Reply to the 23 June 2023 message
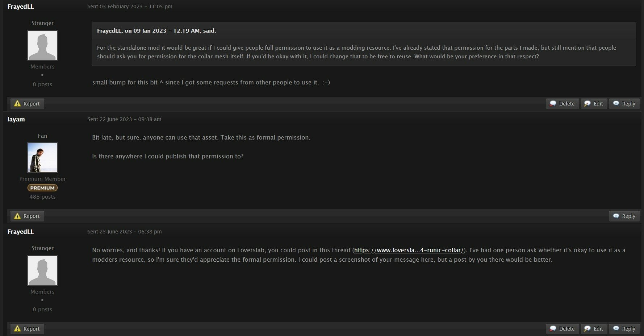Viewport: 644px width, 336px height. coord(624,329)
